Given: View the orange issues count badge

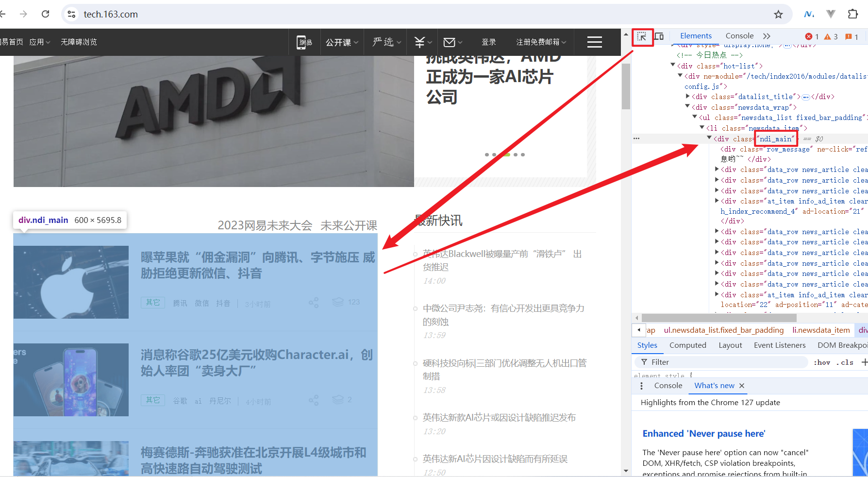Looking at the screenshot, I should point(852,36).
